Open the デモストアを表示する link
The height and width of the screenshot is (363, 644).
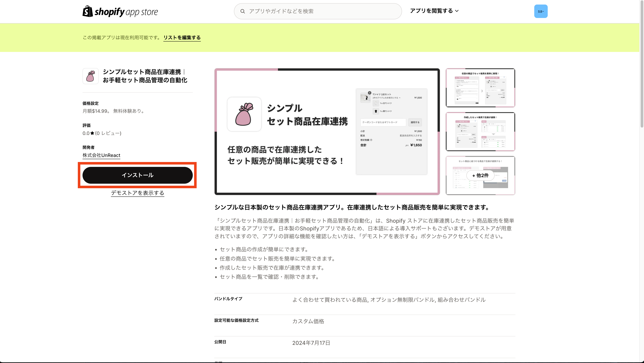click(137, 193)
